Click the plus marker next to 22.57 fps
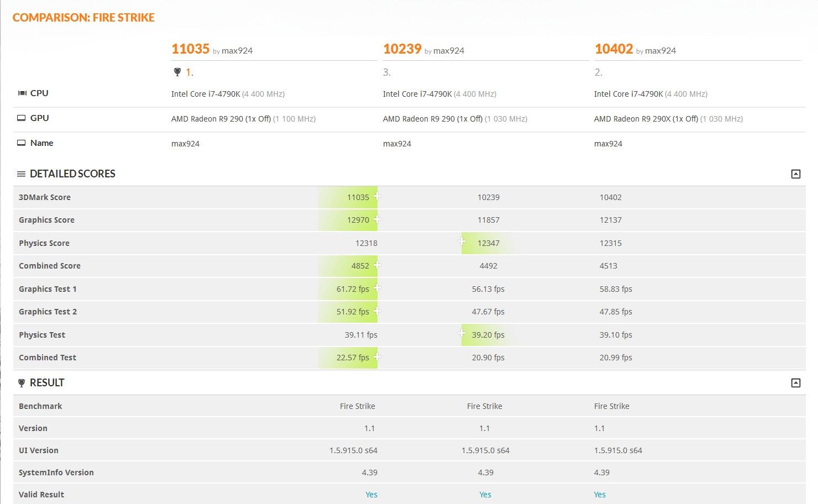This screenshot has width=818, height=504. coord(377,357)
